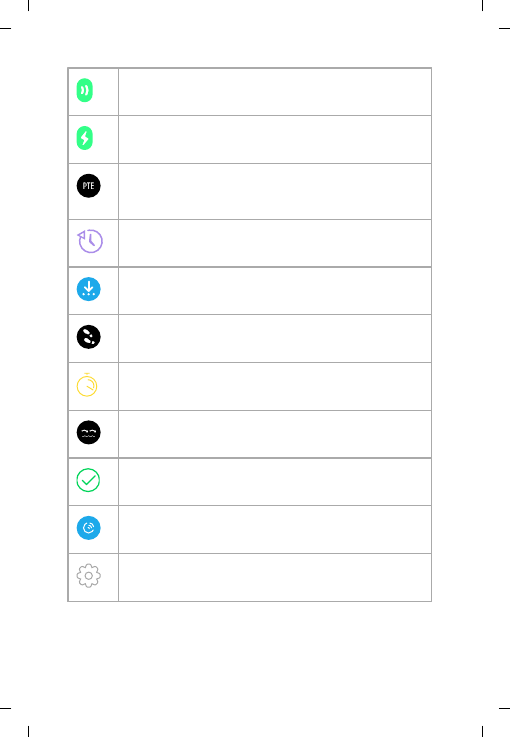The height and width of the screenshot is (737, 510).
Task: Click the green circled checkmark icon
Action: (88, 480)
